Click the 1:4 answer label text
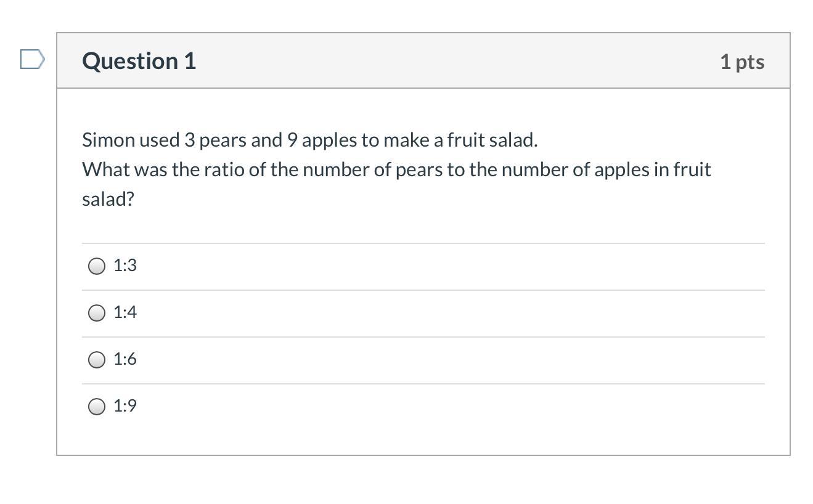 pyautogui.click(x=125, y=312)
